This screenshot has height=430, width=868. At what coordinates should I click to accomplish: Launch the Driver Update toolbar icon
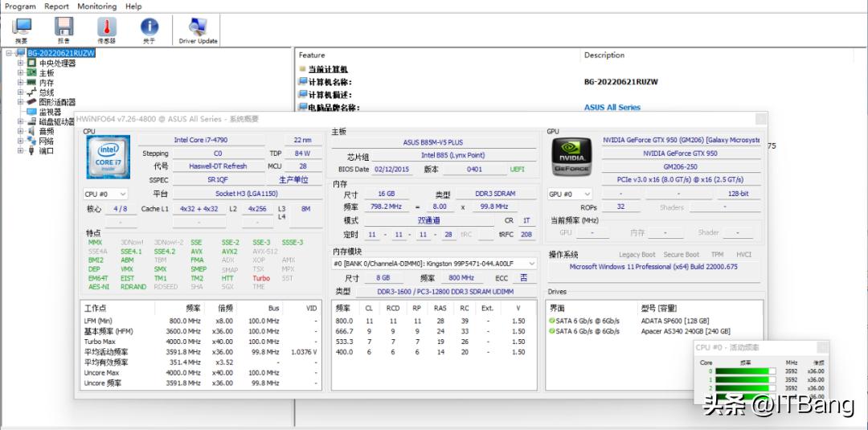tap(198, 27)
